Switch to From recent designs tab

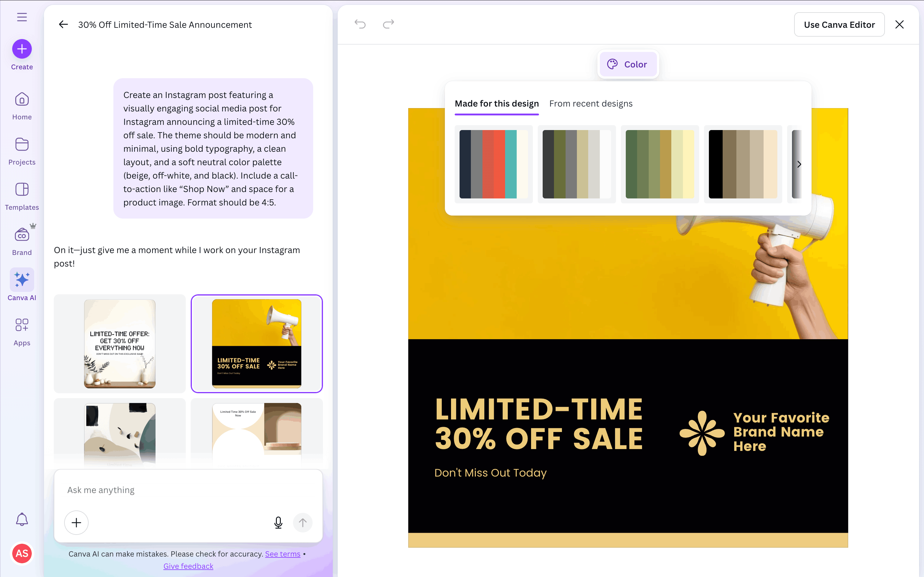[x=591, y=104]
